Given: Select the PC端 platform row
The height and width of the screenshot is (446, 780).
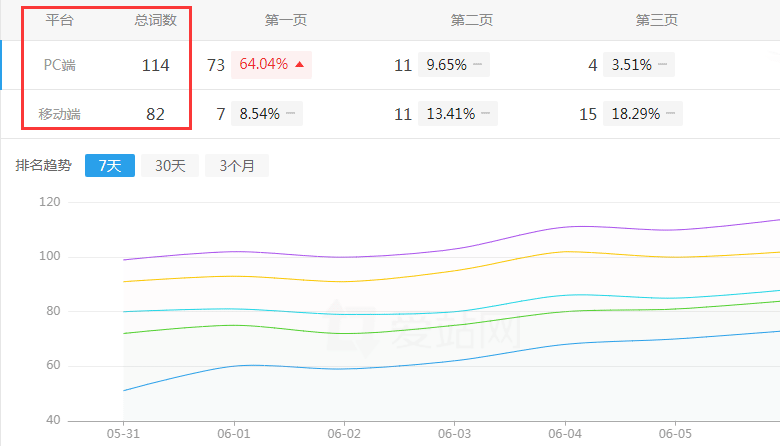Looking at the screenshot, I should [60, 65].
